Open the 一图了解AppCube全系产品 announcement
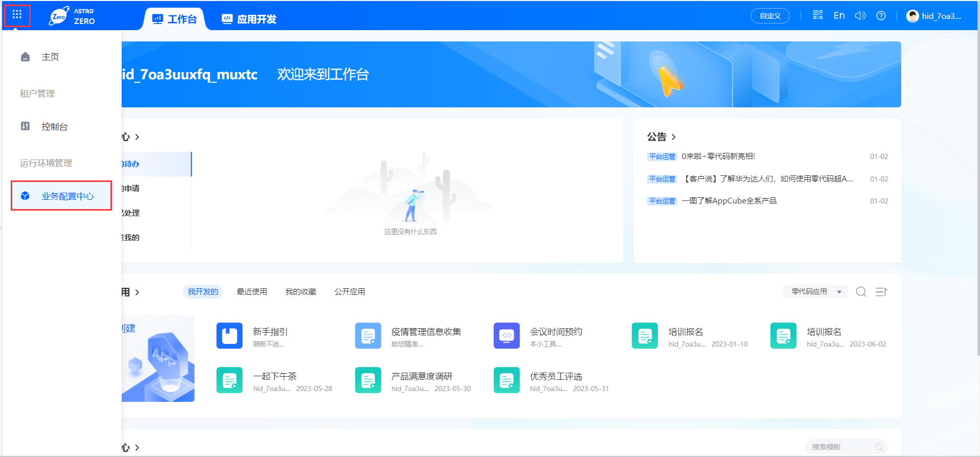 pyautogui.click(x=729, y=200)
